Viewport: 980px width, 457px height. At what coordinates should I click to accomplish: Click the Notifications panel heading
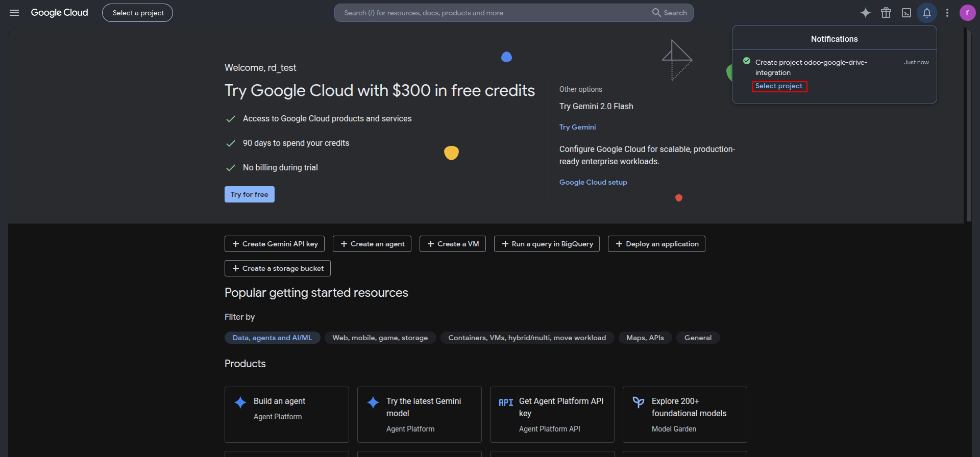coord(835,39)
